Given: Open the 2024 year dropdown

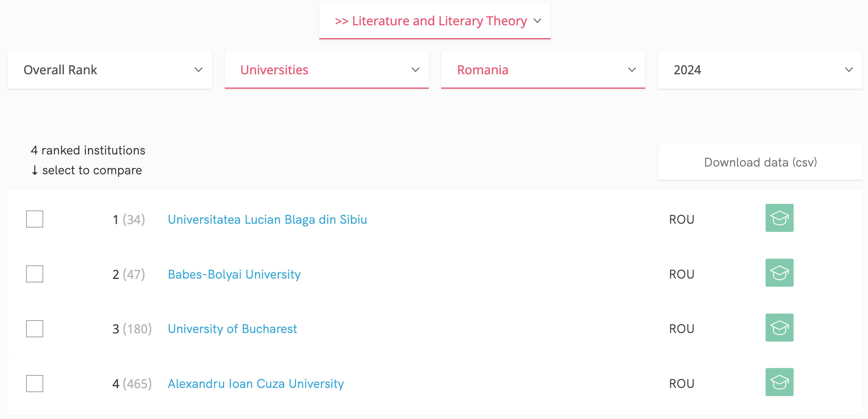Looking at the screenshot, I should (x=759, y=70).
